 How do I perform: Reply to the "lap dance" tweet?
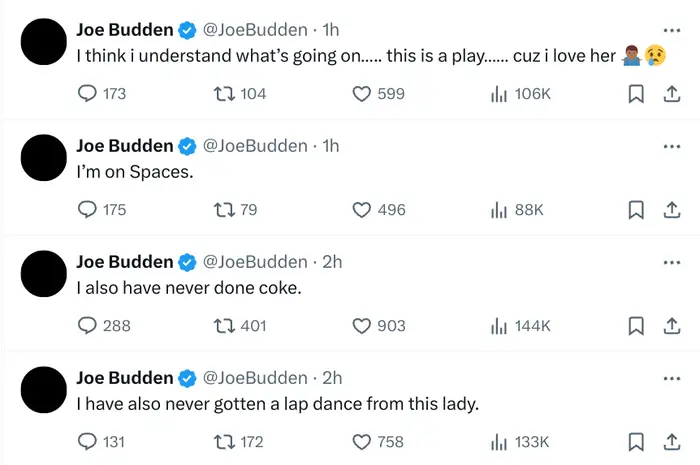tap(89, 442)
